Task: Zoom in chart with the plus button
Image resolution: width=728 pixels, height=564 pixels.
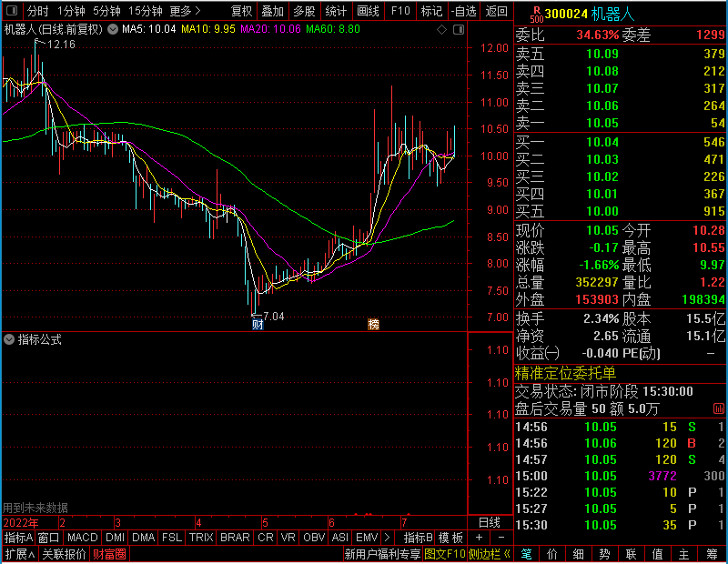Action: coord(479,538)
